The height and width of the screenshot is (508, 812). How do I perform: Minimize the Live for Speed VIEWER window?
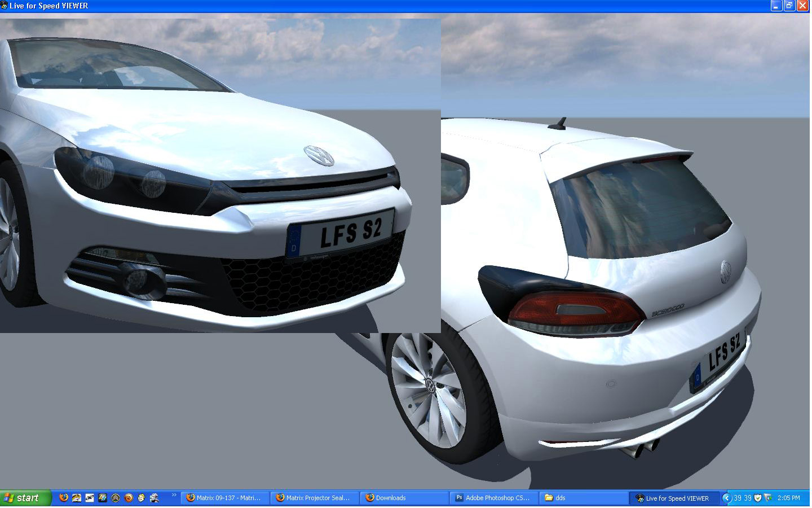[x=776, y=6]
